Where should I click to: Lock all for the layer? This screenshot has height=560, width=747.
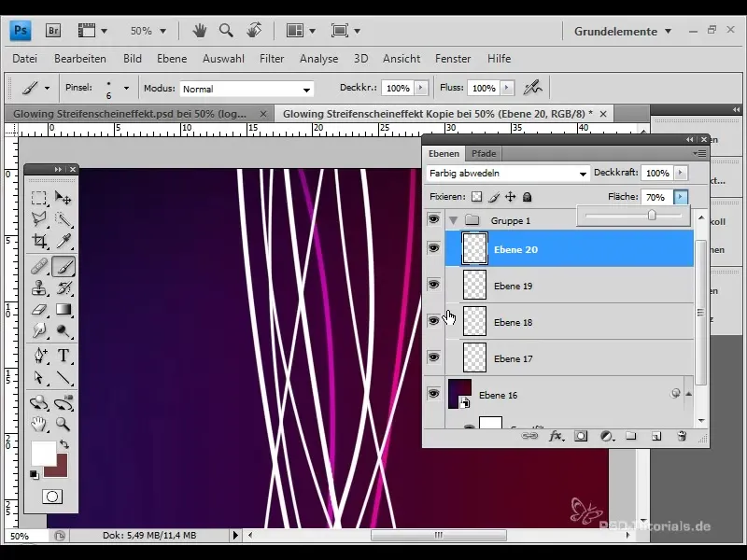pyautogui.click(x=527, y=197)
